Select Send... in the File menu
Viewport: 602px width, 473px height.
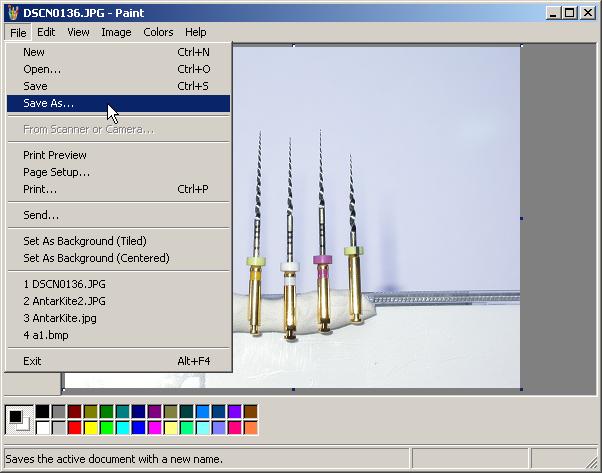(x=118, y=215)
